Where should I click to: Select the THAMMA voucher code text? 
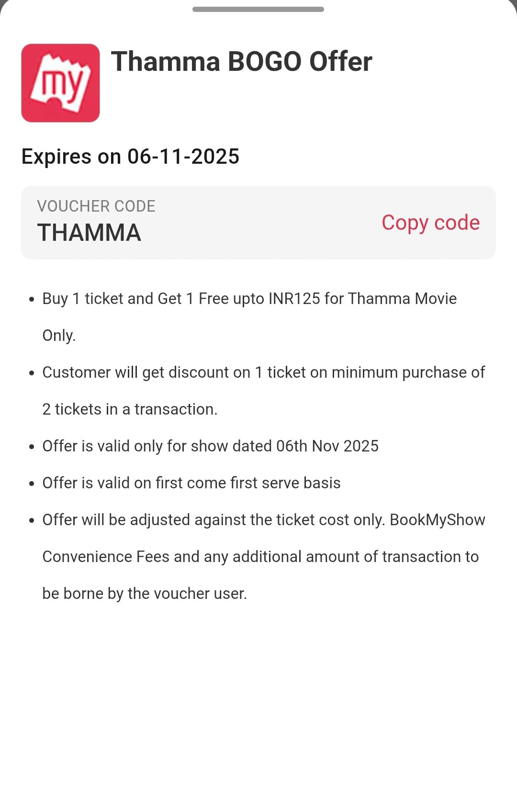point(89,233)
